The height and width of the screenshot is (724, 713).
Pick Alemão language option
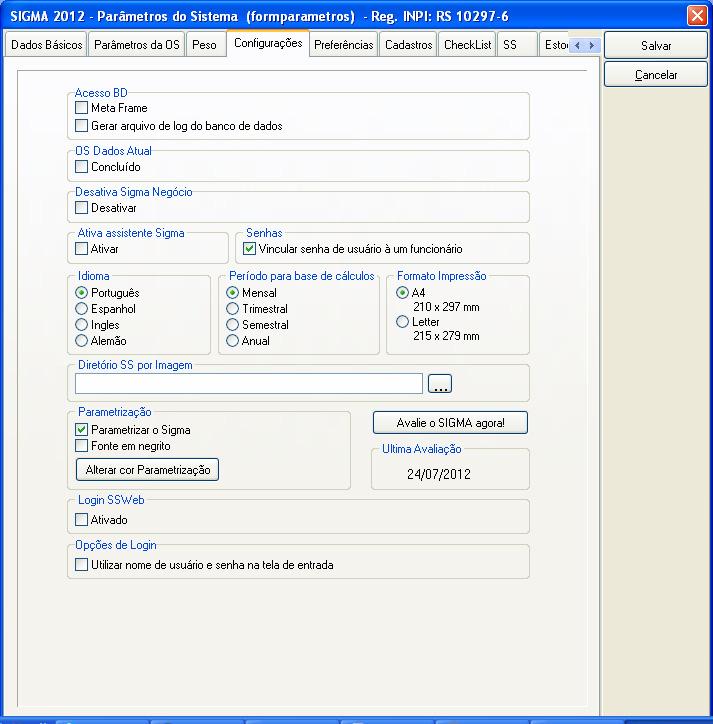81,341
